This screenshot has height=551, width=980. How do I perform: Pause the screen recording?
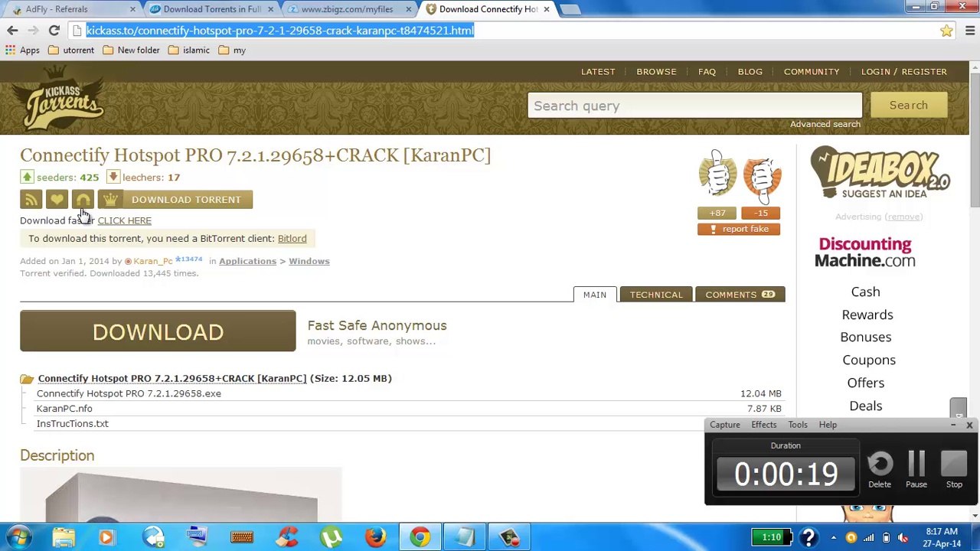coord(916,469)
